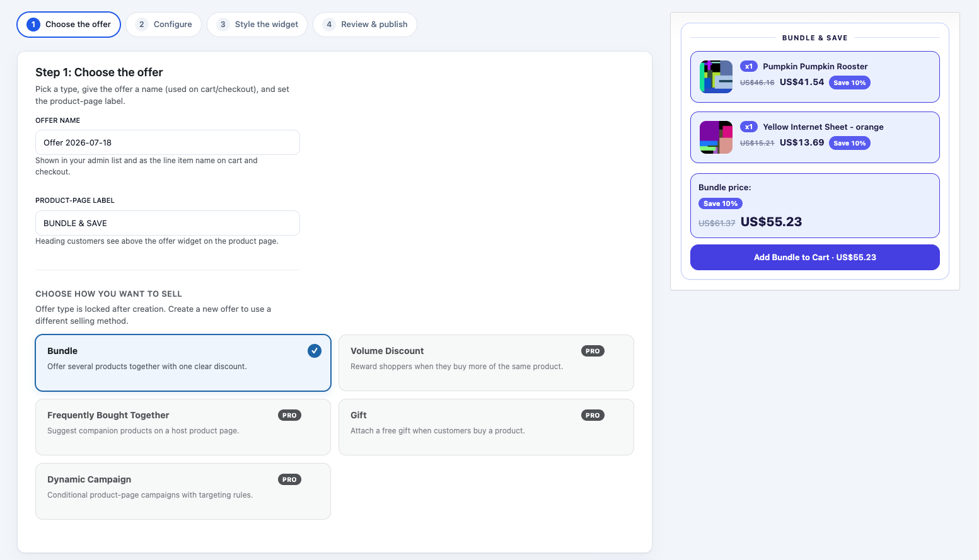979x560 pixels.
Task: Click the US$41.54 price text
Action: pyautogui.click(x=802, y=82)
